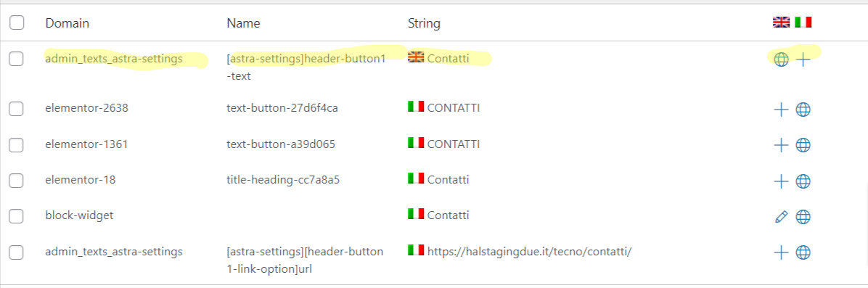
Task: Check the elementor-18 row checkbox
Action: [x=17, y=181]
